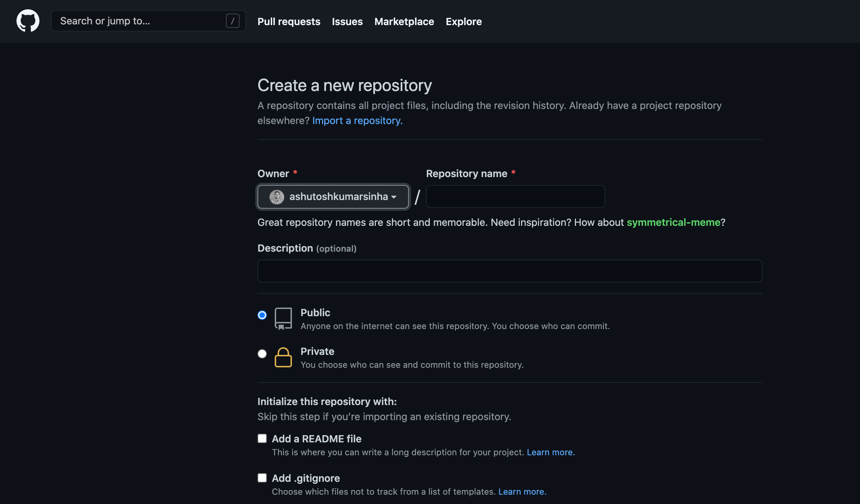
Task: Focus the Search or jump to field
Action: point(148,21)
